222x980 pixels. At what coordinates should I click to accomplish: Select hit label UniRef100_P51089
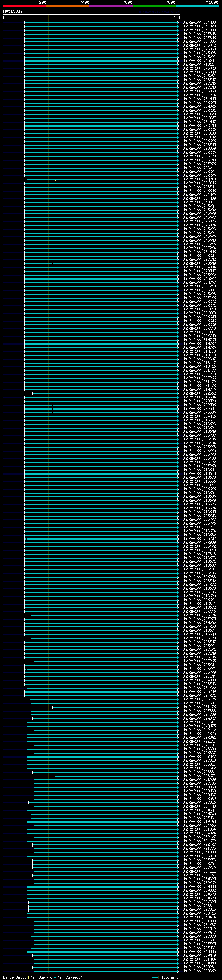click(199, 780)
